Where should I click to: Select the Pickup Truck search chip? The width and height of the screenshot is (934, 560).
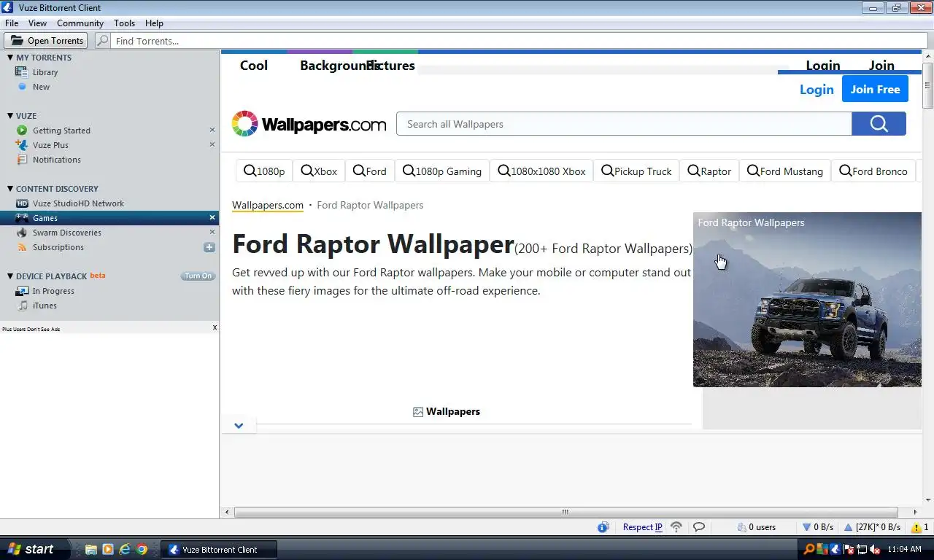click(x=636, y=171)
